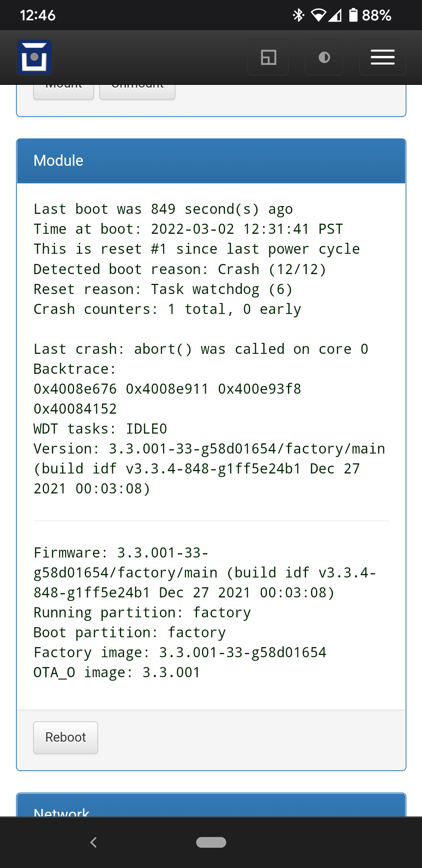Tap the partially hidden Mount button
This screenshot has height=868, width=422.
point(64,91)
